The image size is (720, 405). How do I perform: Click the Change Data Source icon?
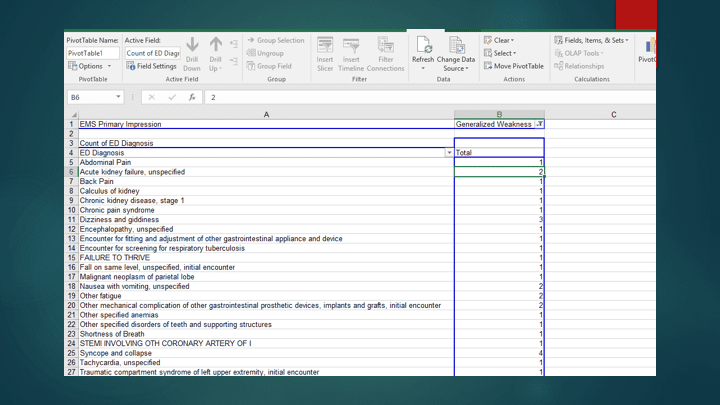[x=456, y=46]
